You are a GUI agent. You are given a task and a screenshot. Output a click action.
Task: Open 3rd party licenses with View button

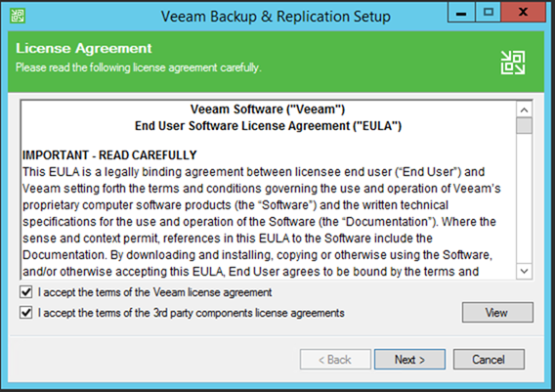(x=497, y=312)
